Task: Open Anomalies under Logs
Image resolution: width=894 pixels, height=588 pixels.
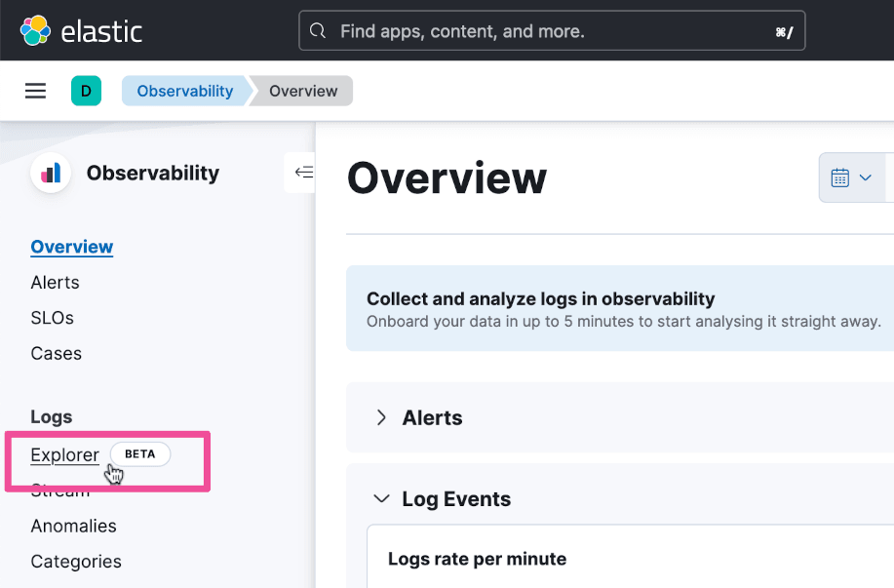Action: (73, 526)
